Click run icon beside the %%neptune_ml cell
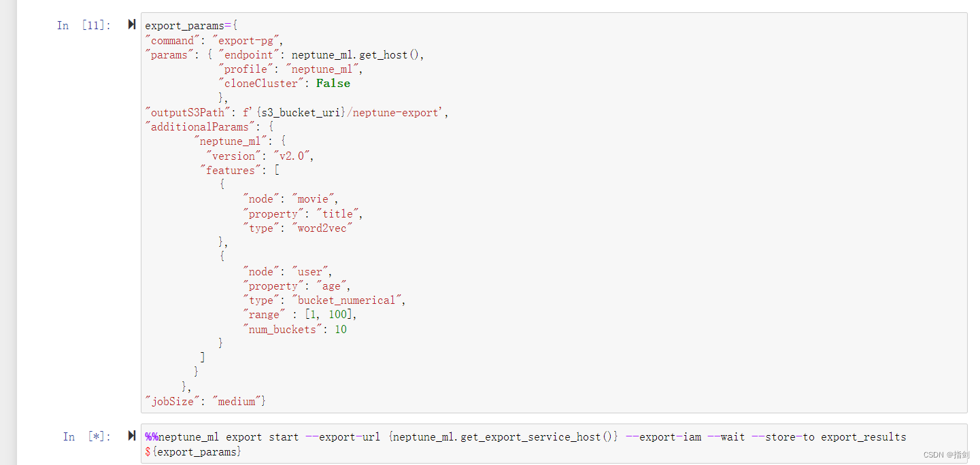 (x=132, y=436)
